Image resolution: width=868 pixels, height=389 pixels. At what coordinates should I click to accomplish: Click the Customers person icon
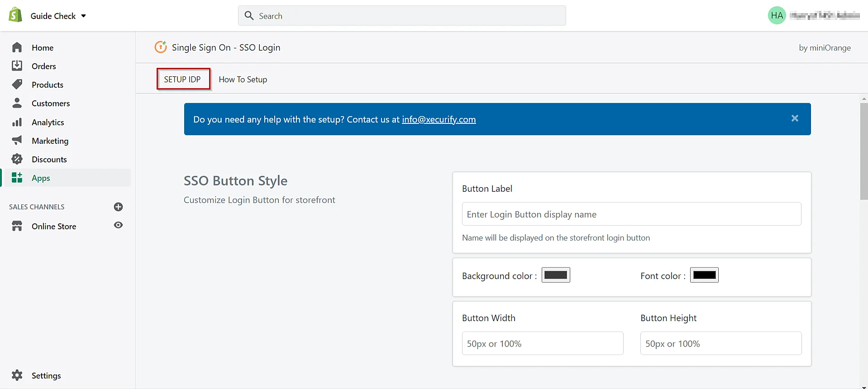click(x=17, y=103)
